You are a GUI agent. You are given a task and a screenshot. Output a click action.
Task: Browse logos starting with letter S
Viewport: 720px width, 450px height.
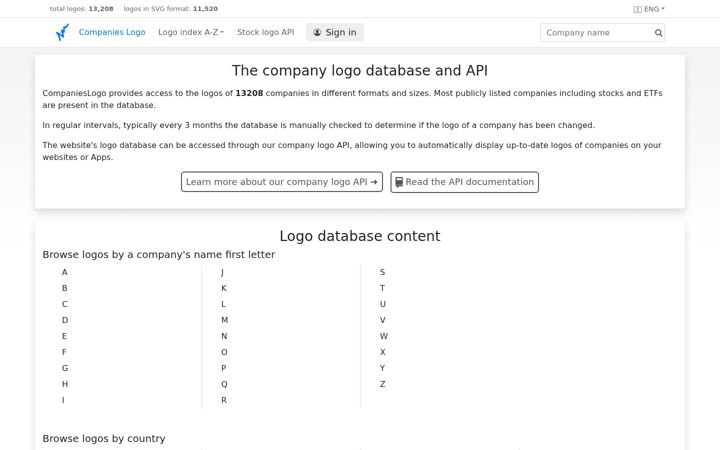(x=382, y=272)
